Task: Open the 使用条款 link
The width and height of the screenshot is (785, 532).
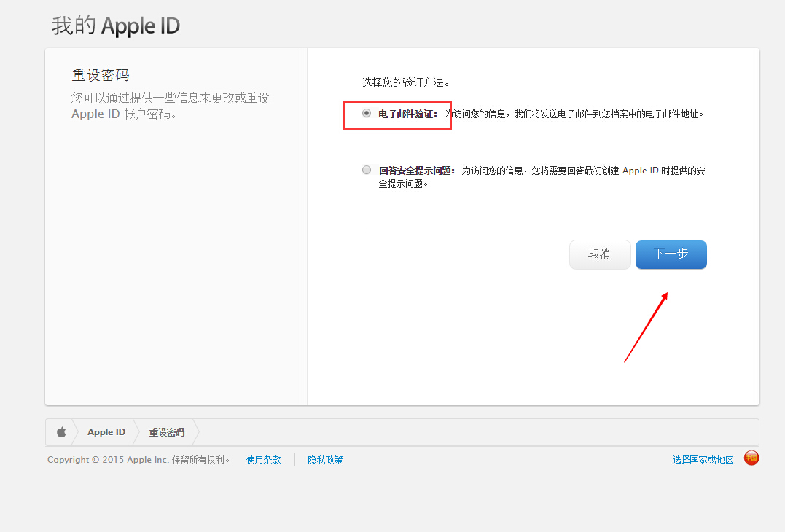Action: coord(263,460)
